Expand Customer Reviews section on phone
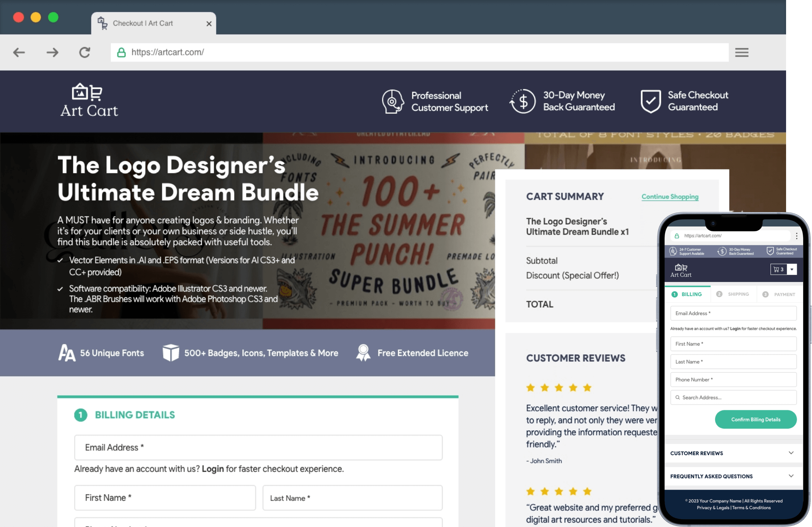This screenshot has height=527, width=812. [733, 453]
